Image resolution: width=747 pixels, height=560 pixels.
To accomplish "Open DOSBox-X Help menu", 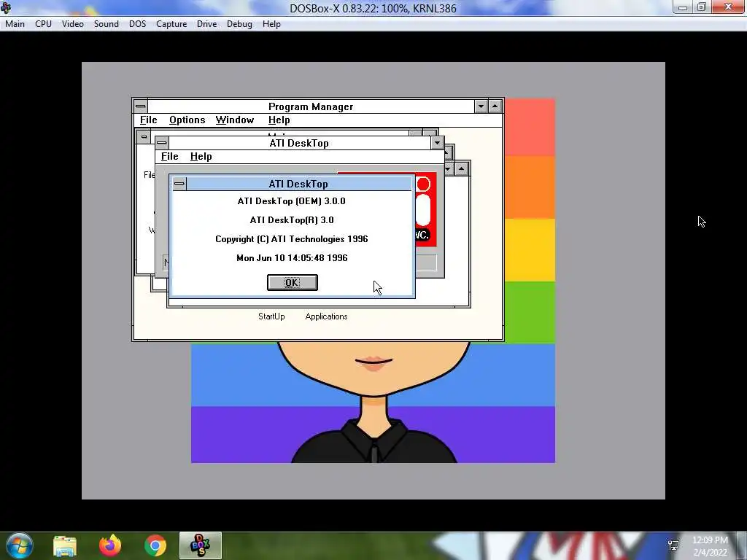I will tap(271, 24).
